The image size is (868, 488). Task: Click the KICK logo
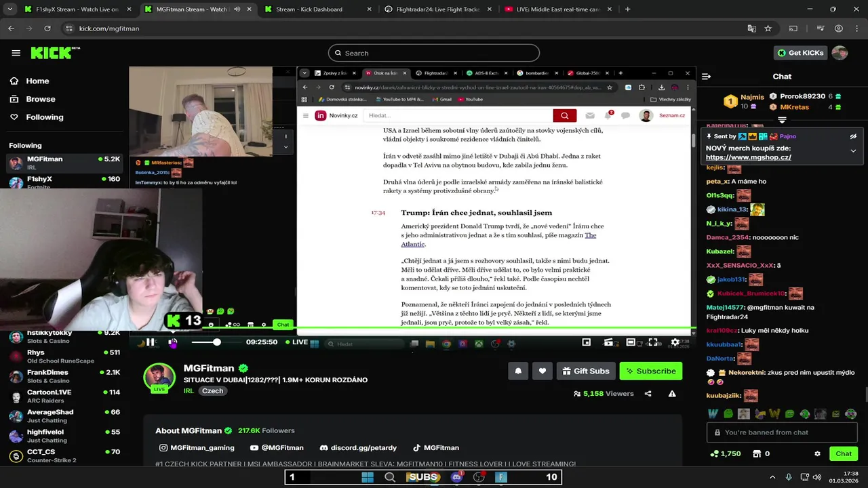point(55,53)
